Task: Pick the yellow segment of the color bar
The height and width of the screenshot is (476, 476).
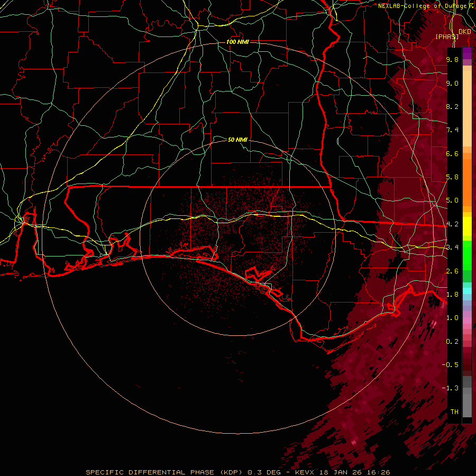Action: pyautogui.click(x=467, y=226)
